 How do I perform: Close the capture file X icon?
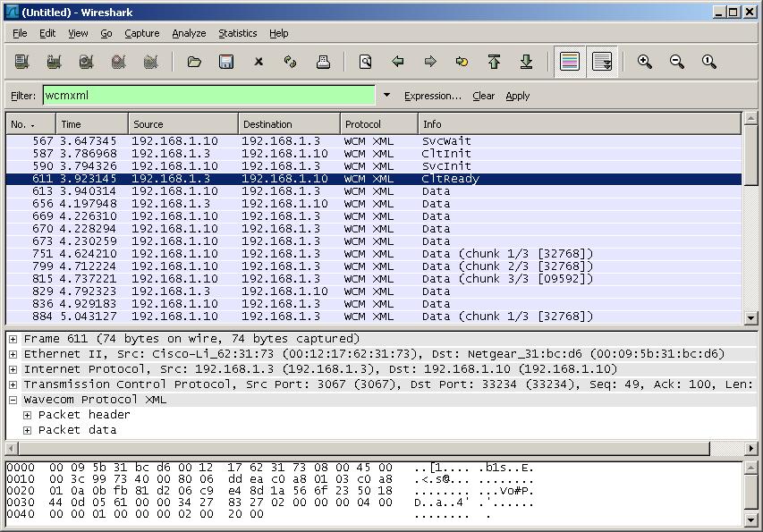[x=259, y=62]
